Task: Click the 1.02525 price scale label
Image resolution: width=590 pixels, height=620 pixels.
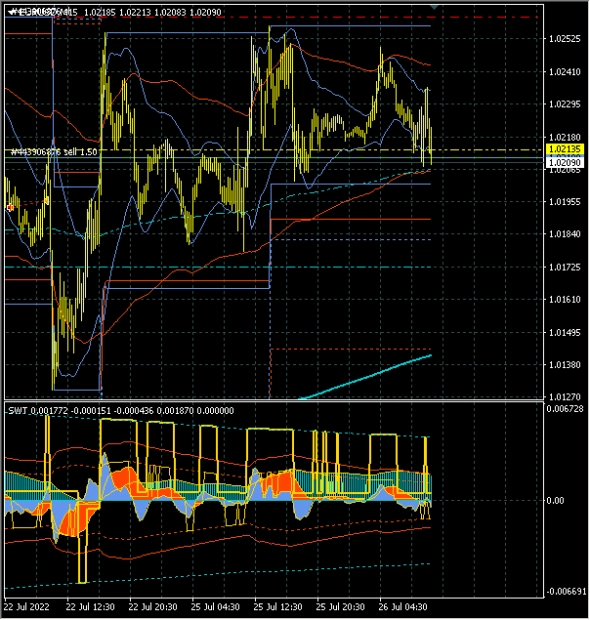Action: [565, 39]
